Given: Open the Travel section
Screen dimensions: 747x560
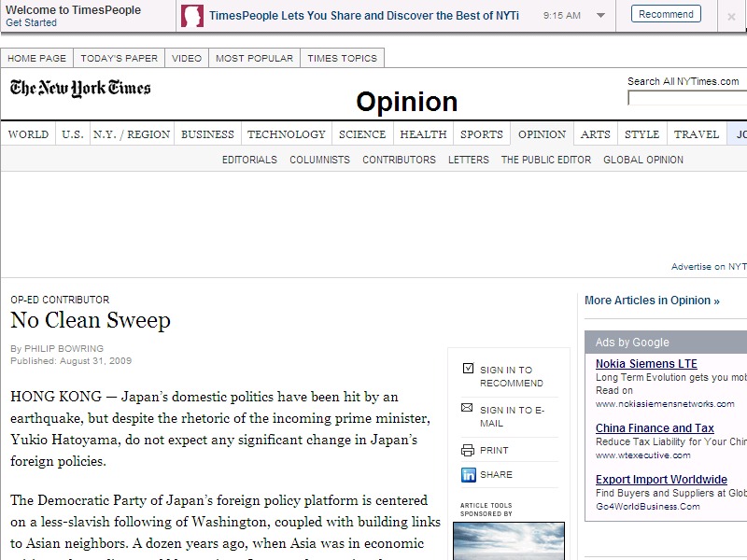Looking at the screenshot, I should tap(697, 134).
